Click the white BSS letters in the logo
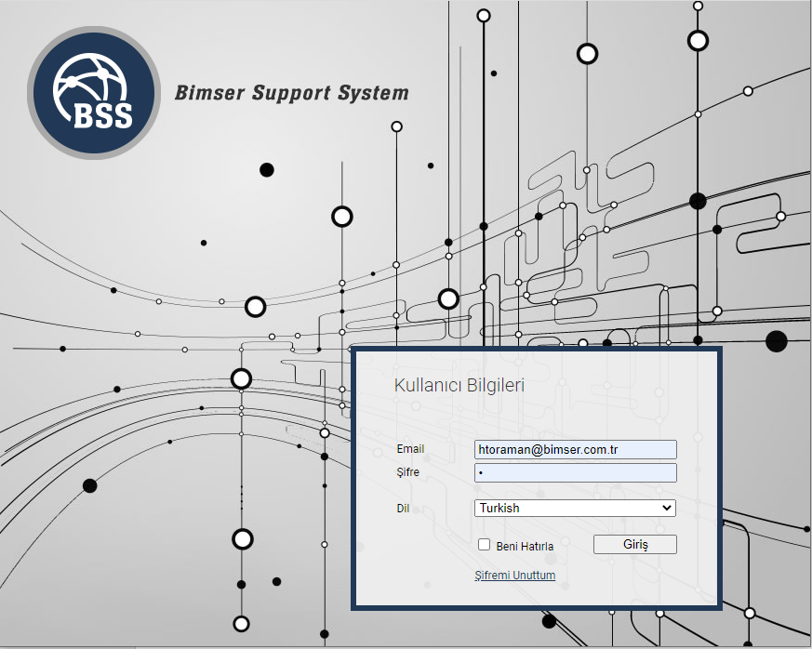Viewport: 812px width, 649px height. [101, 115]
